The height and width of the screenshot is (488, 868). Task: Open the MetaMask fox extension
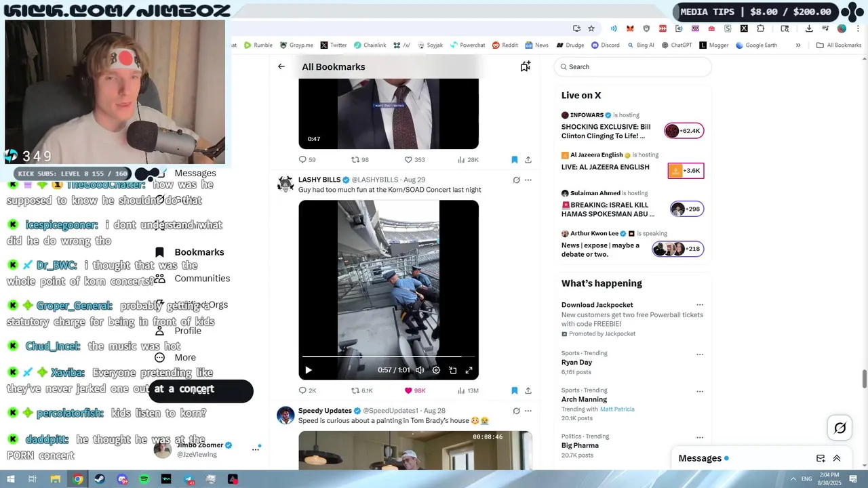(x=630, y=28)
